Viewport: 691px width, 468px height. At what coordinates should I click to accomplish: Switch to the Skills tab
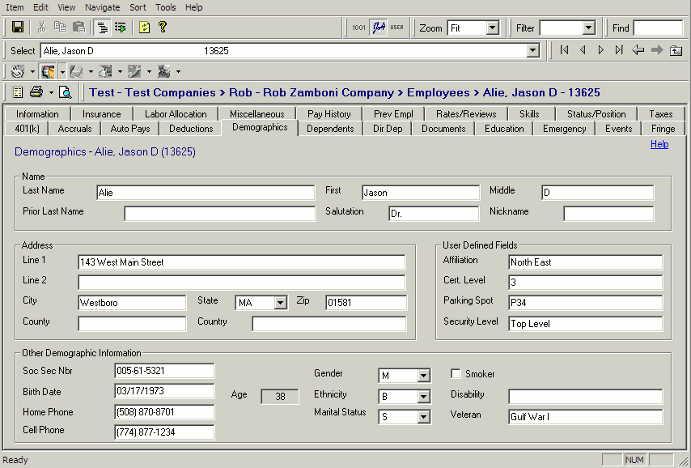(x=529, y=114)
